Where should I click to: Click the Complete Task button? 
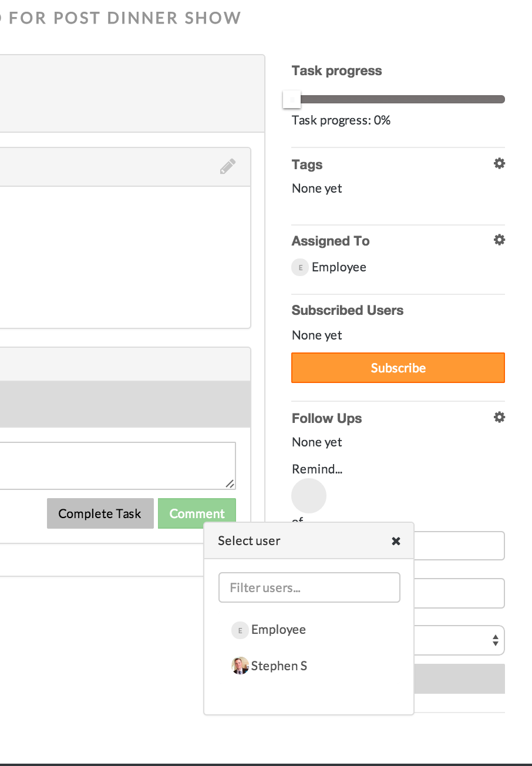click(100, 513)
